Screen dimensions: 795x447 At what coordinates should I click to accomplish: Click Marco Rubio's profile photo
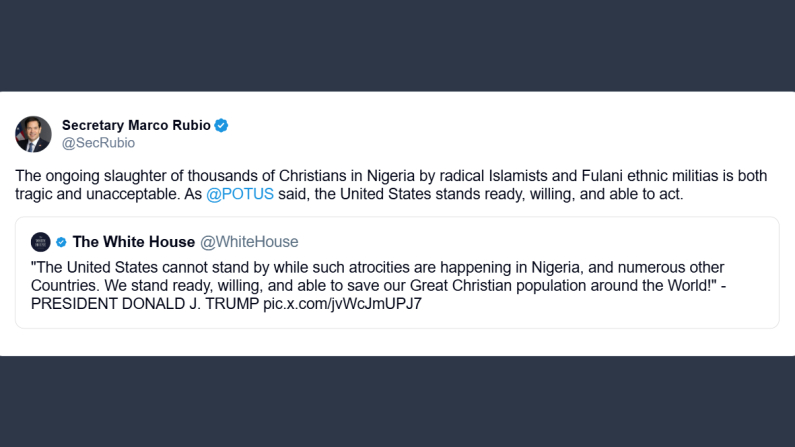coord(33,134)
